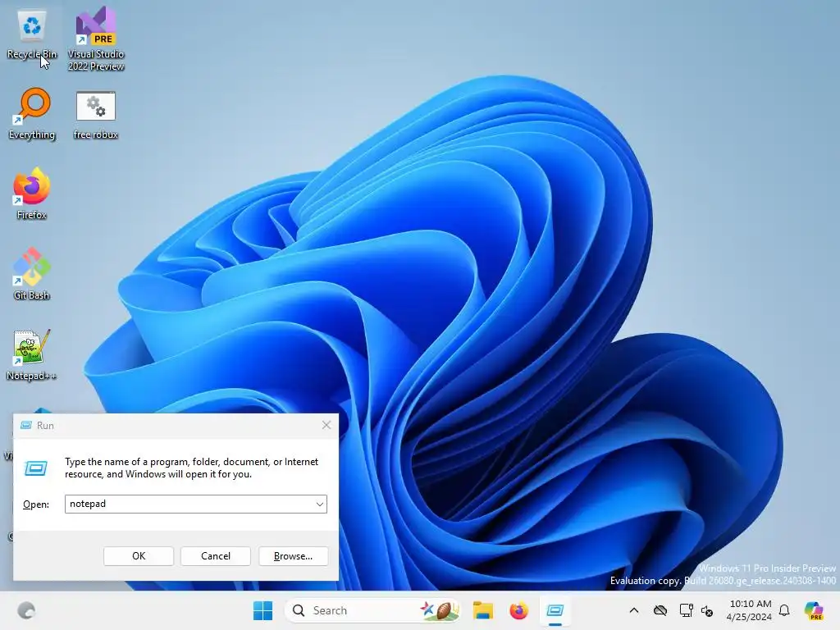
Task: Select the Notepad++ desktop shortcut
Action: (x=32, y=354)
